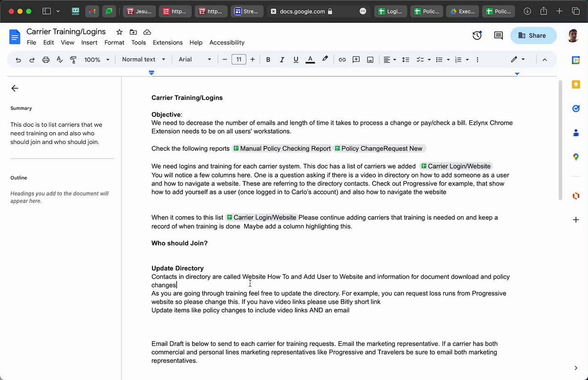Image resolution: width=588 pixels, height=380 pixels.
Task: Close the outline with back arrow
Action: pyautogui.click(x=15, y=88)
